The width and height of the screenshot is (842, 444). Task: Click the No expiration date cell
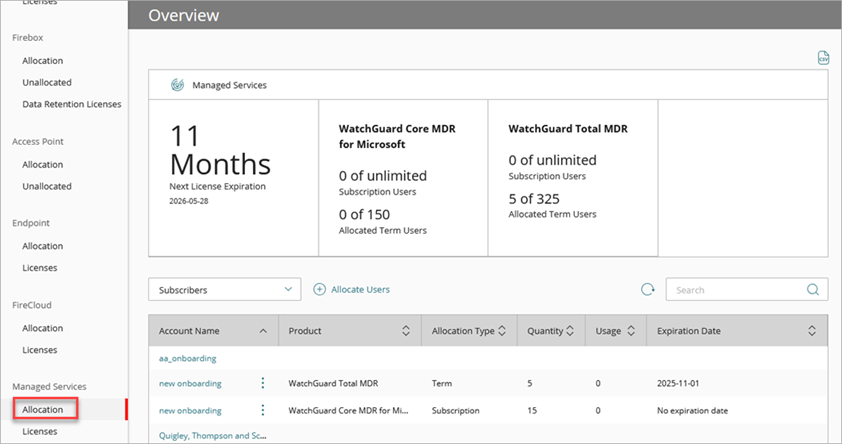[x=692, y=411]
